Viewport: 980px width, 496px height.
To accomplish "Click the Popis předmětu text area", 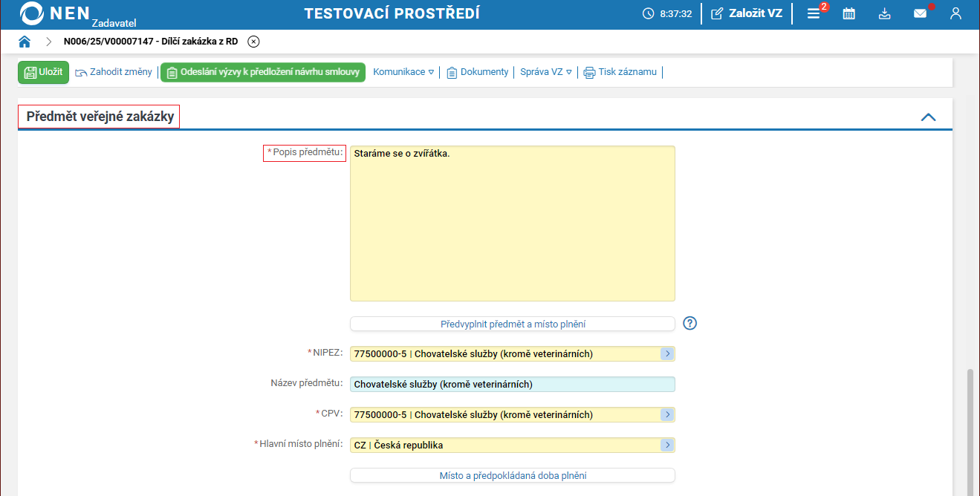I will (512, 223).
